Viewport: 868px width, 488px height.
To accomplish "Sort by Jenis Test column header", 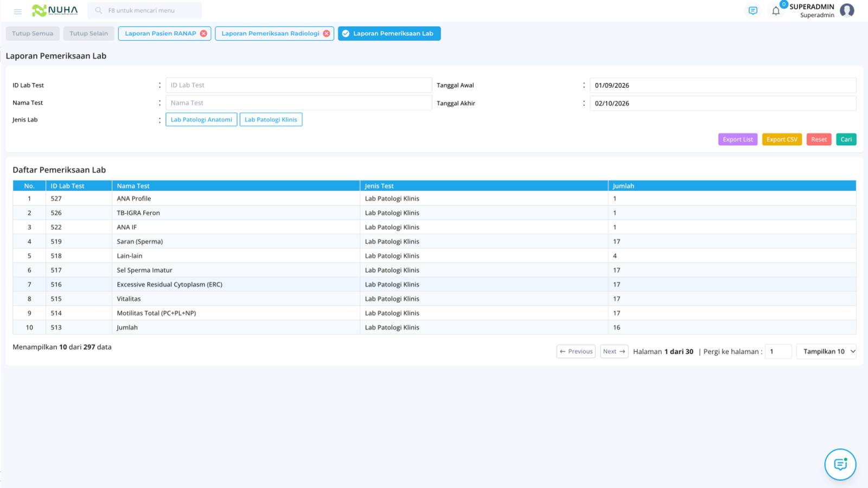I will [x=484, y=186].
